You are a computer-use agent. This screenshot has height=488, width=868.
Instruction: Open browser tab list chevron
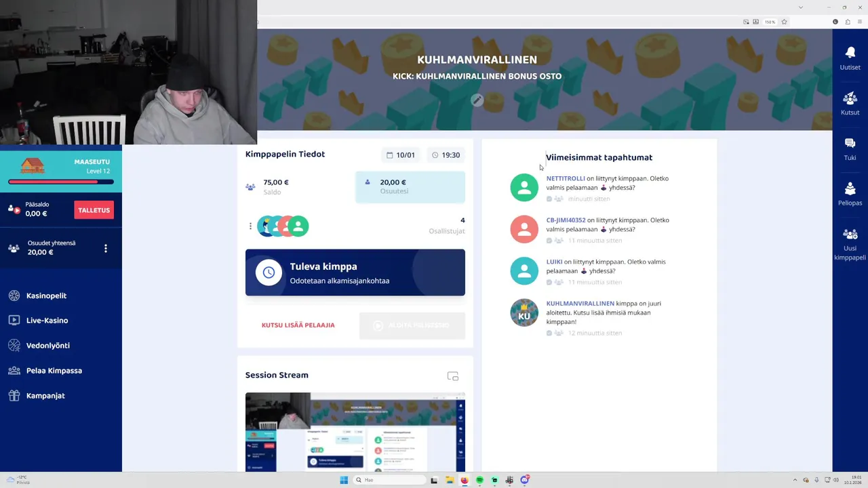801,7
